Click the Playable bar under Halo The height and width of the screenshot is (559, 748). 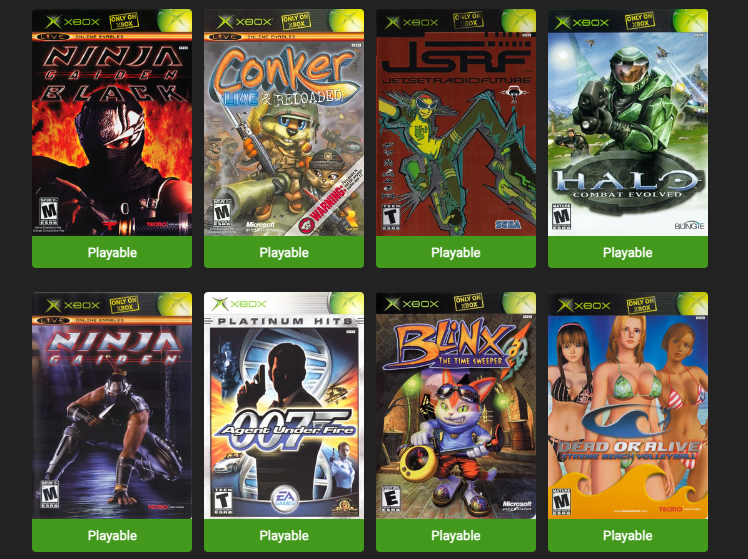628,252
